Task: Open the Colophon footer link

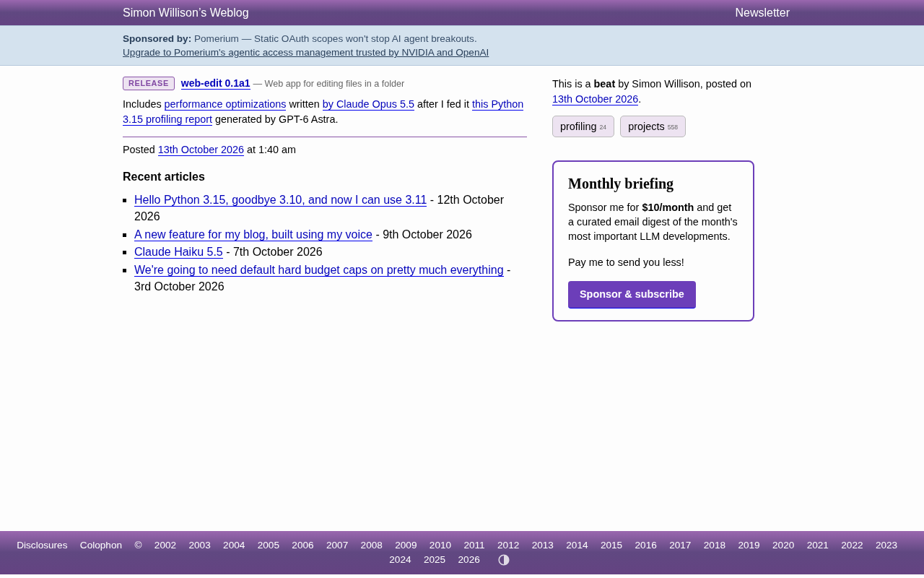Action: pos(101,545)
